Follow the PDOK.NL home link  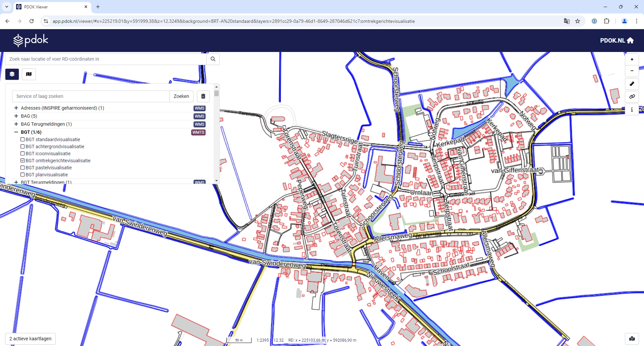[x=616, y=41]
